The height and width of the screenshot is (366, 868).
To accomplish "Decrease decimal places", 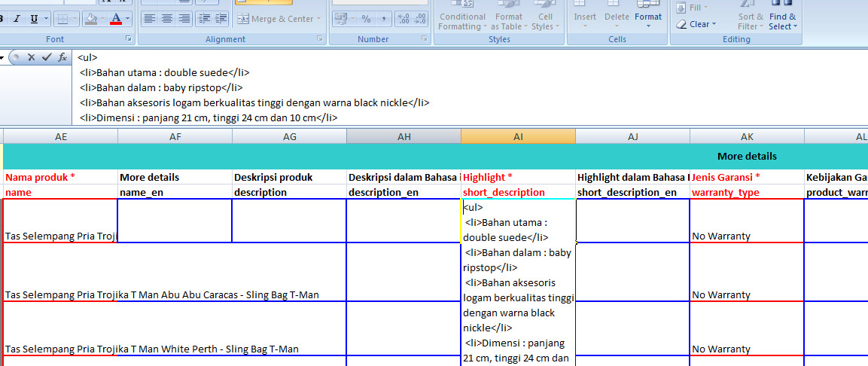I will tap(420, 20).
